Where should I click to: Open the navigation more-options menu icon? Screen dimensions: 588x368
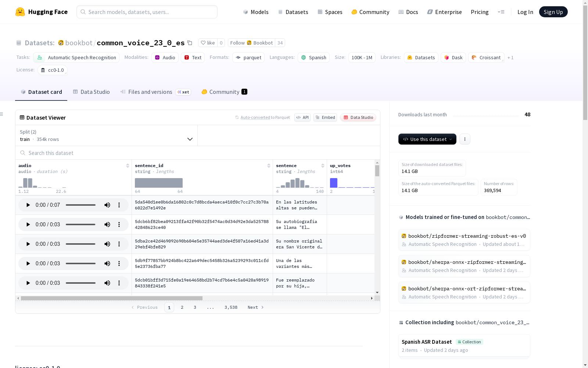pos(501,12)
